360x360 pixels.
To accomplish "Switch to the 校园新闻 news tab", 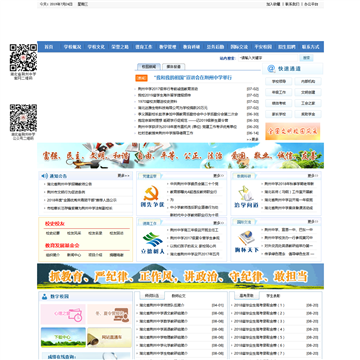I will coord(149,67).
